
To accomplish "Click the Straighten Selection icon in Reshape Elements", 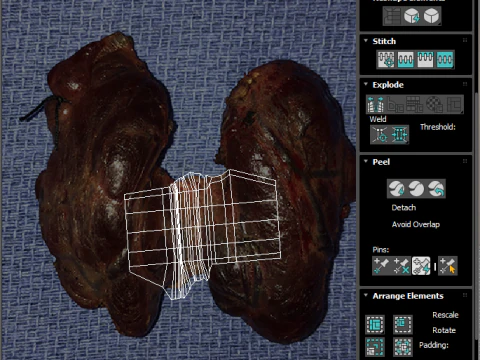I will [392, 16].
